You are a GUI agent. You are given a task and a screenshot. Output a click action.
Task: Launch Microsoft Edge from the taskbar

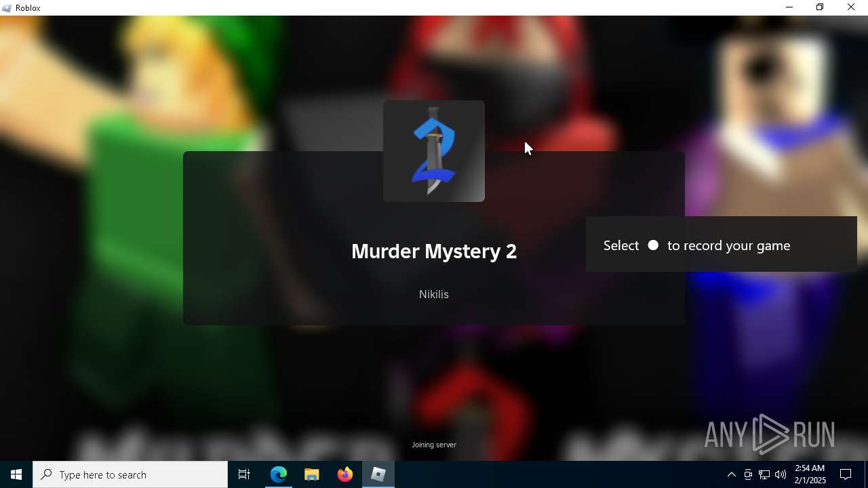click(x=279, y=474)
